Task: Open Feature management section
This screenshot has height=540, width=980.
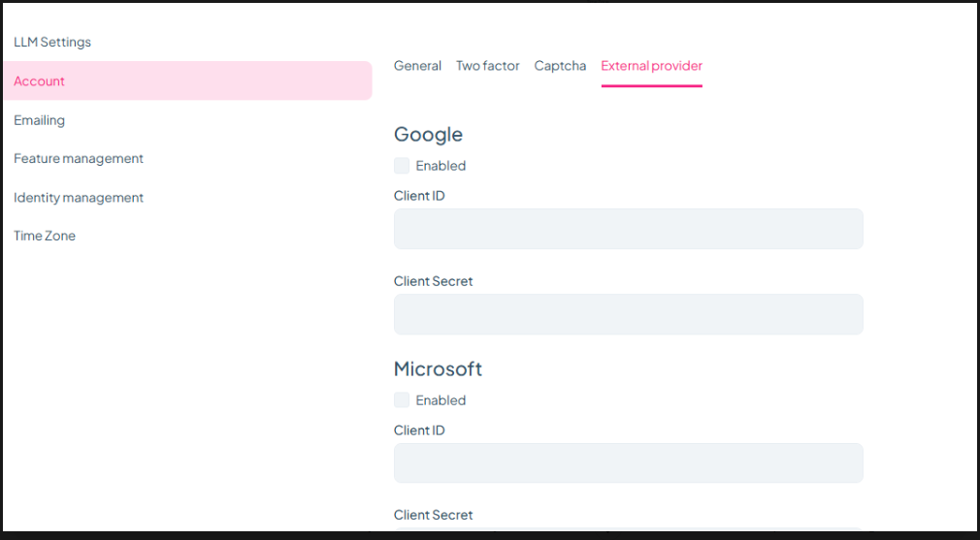Action: (x=79, y=159)
